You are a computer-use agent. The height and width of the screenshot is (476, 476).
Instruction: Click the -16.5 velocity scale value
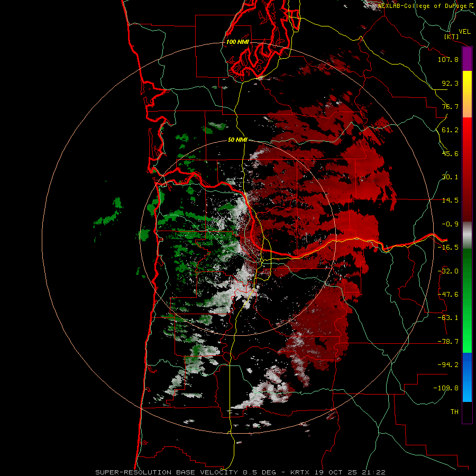448,248
